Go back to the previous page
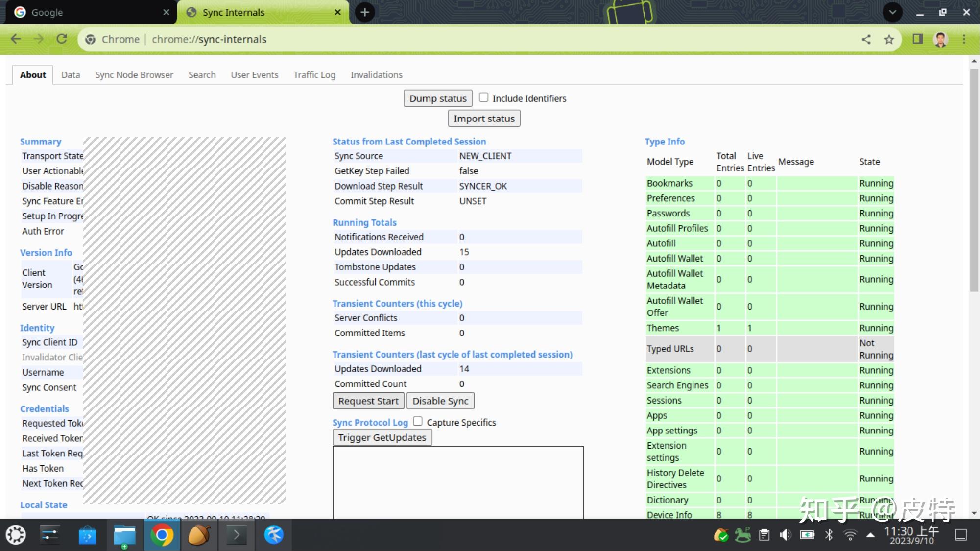Screen dimensions: 980x551 16,39
